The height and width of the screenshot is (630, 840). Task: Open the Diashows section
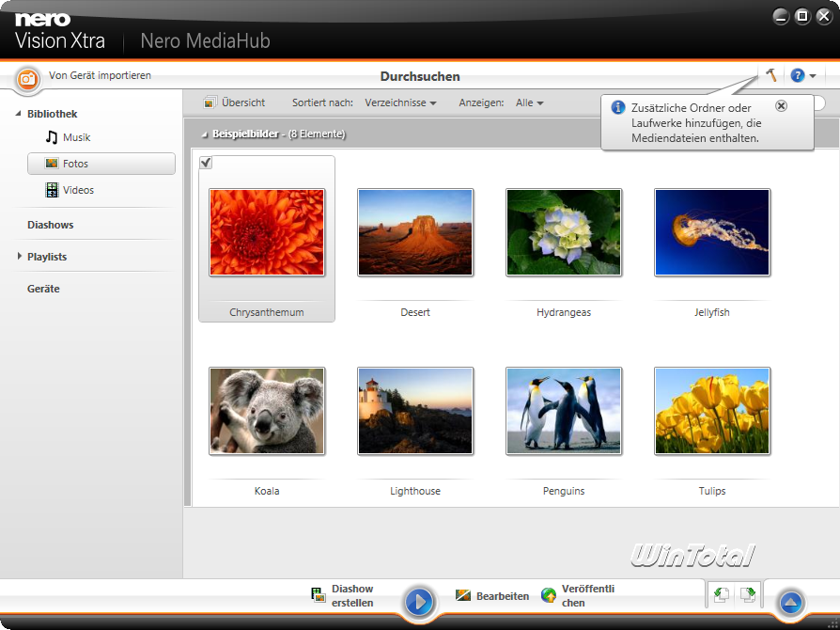[x=51, y=225]
